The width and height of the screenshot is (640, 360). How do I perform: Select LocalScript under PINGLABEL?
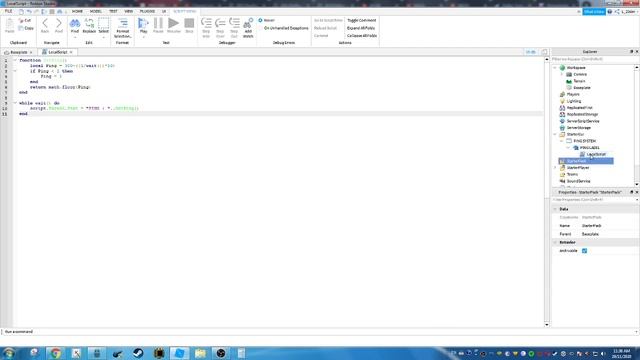point(596,154)
